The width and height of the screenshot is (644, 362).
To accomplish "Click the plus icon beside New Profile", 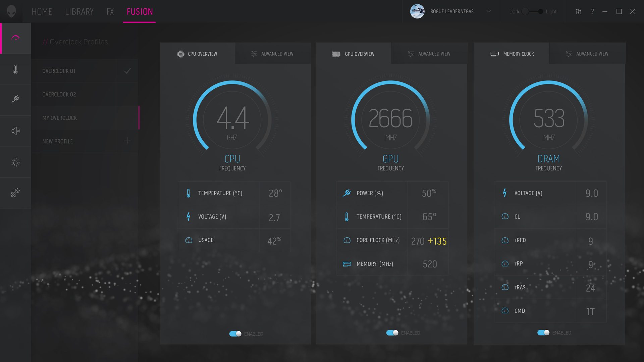I will 127,141.
